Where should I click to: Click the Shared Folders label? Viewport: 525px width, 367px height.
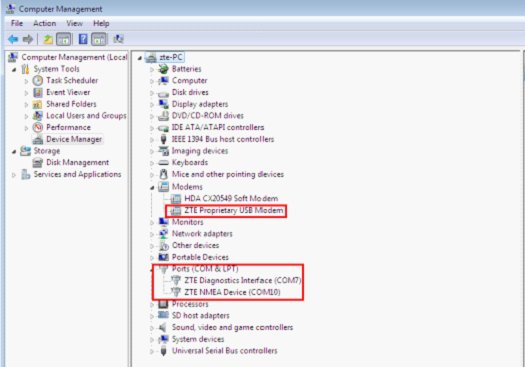71,104
